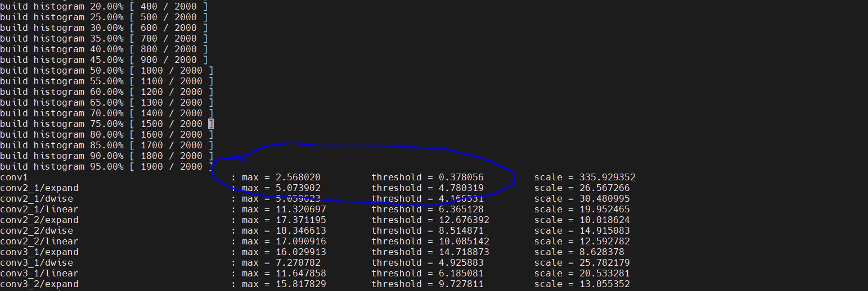Click the 'build histogram 65.00%' line

(107, 102)
